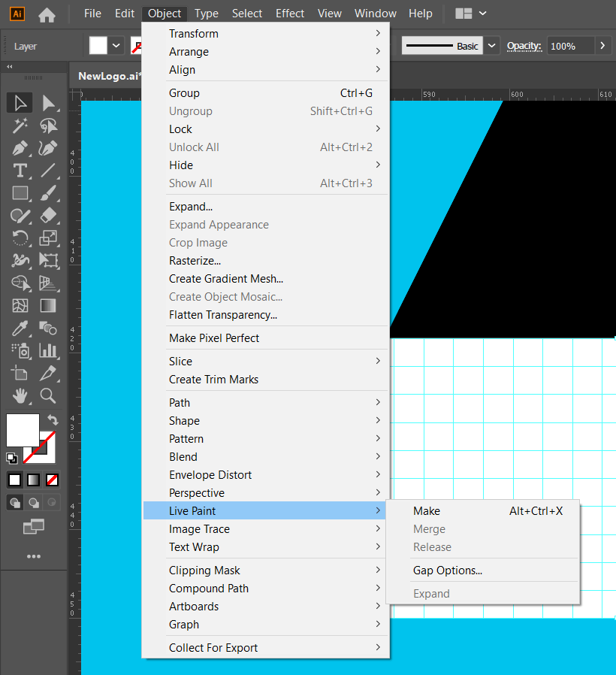Select the Hand tool
This screenshot has width=616, height=675.
(20, 396)
